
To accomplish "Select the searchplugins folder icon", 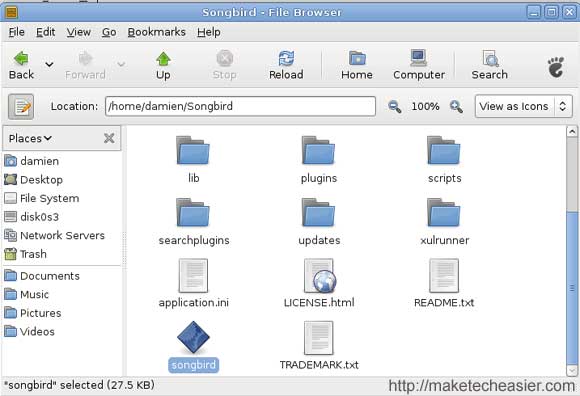I will 193,213.
